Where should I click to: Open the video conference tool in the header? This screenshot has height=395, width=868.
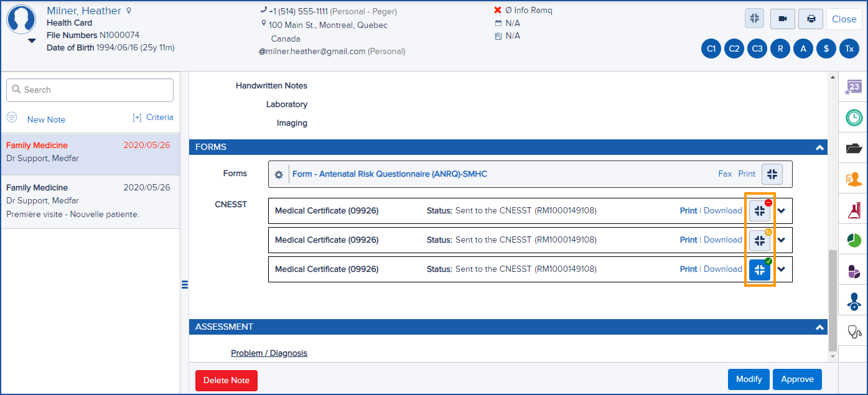coord(782,19)
